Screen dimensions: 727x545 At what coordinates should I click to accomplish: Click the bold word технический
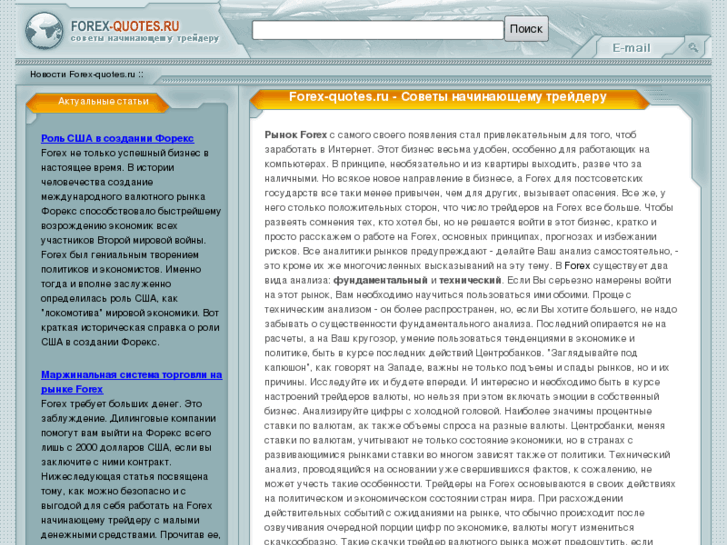pos(470,280)
